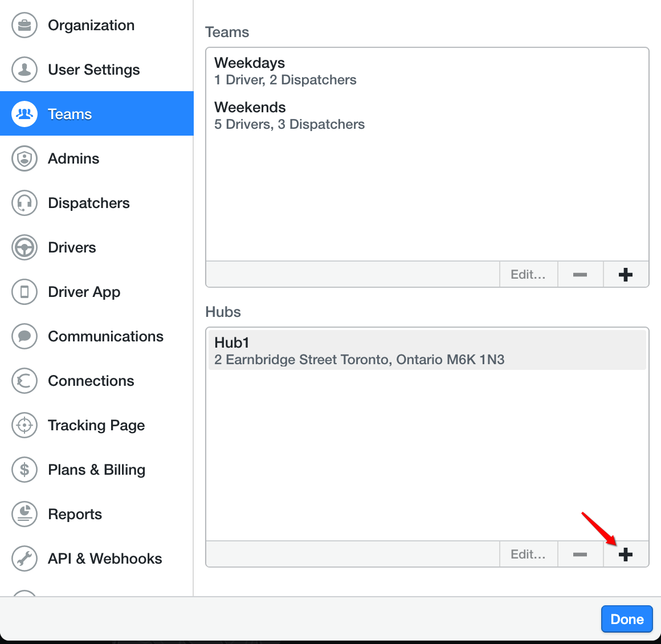Go to User Settings
Viewport: 661px width, 644px height.
96,70
